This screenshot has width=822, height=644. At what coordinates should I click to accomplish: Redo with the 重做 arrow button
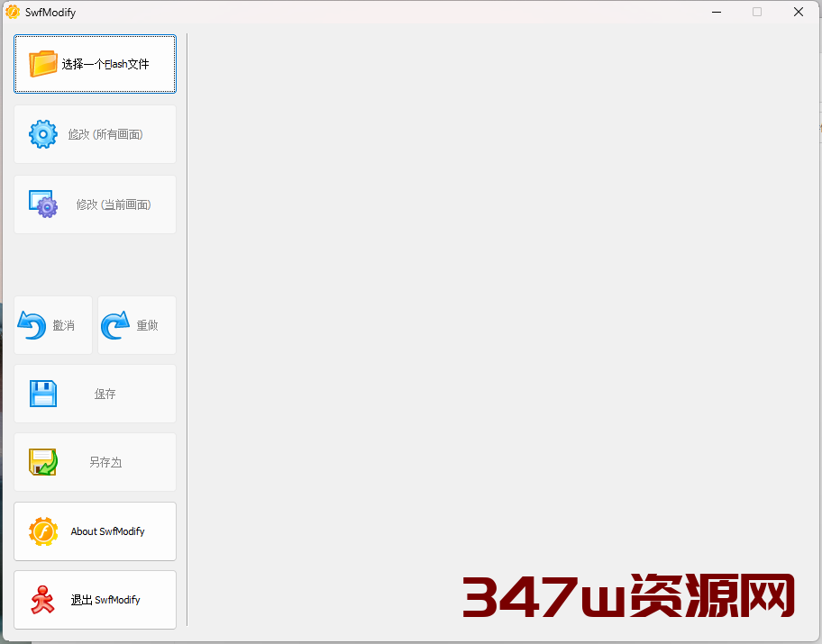click(x=137, y=325)
